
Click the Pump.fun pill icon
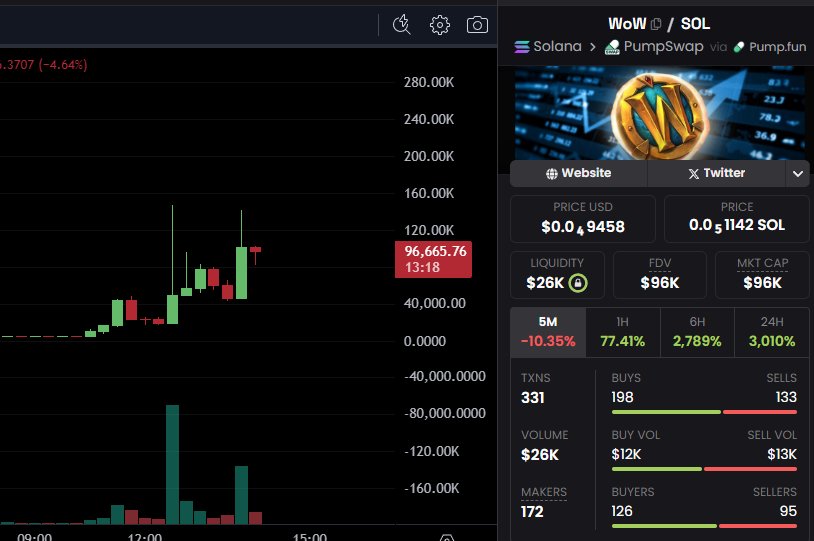(738, 47)
